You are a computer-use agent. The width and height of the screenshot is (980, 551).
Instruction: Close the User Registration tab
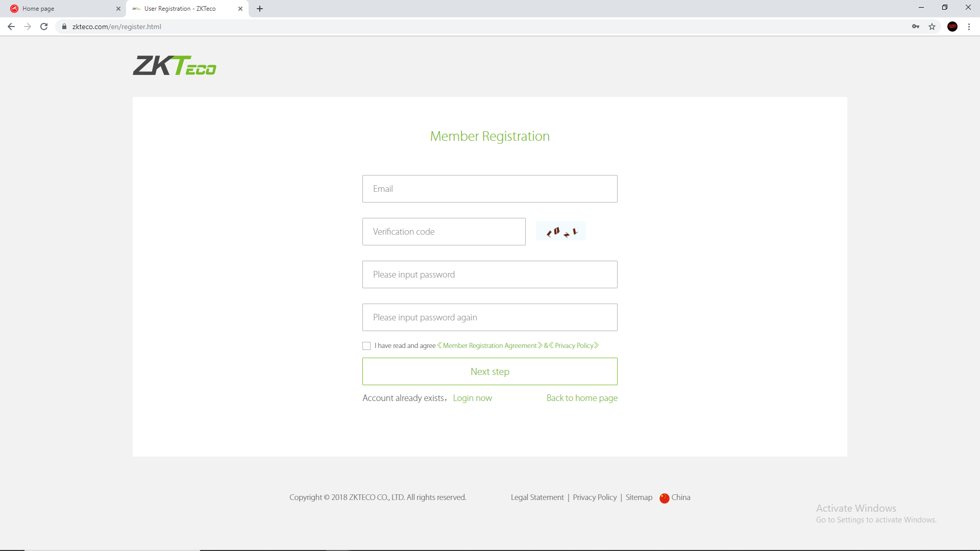240,9
